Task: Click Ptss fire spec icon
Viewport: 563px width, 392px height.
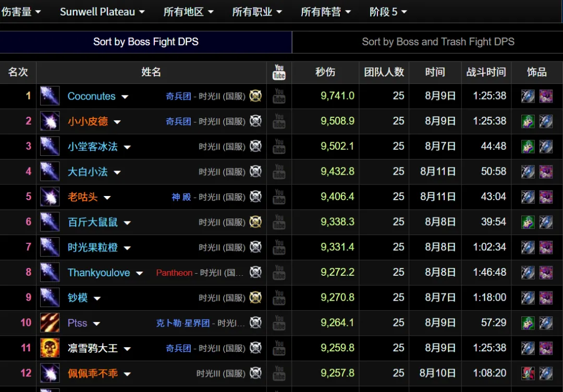Action: click(x=50, y=322)
